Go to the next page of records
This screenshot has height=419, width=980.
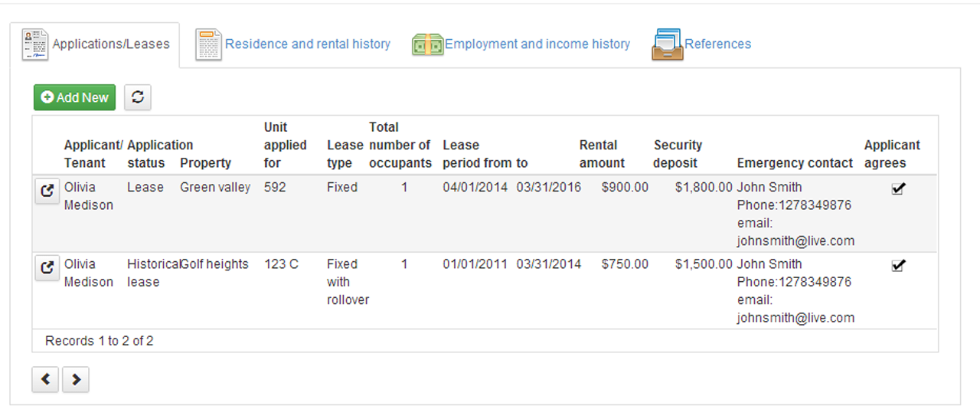pos(76,379)
